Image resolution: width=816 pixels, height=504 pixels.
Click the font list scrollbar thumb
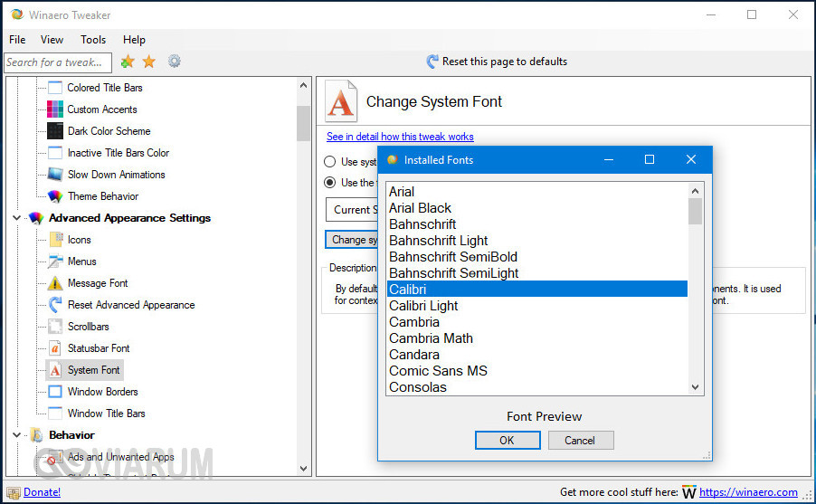tap(696, 212)
